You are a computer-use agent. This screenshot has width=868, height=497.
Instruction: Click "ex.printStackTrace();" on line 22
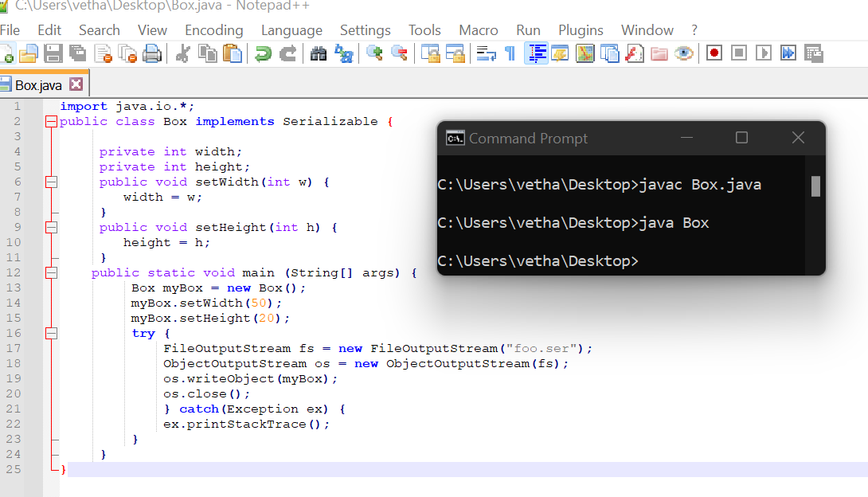(246, 425)
